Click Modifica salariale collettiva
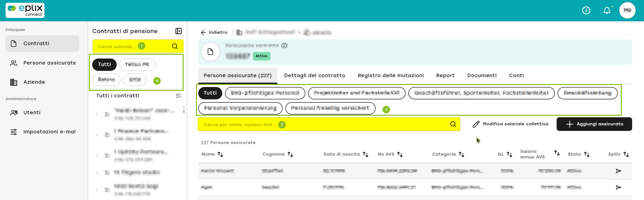The image size is (644, 200). point(510,124)
